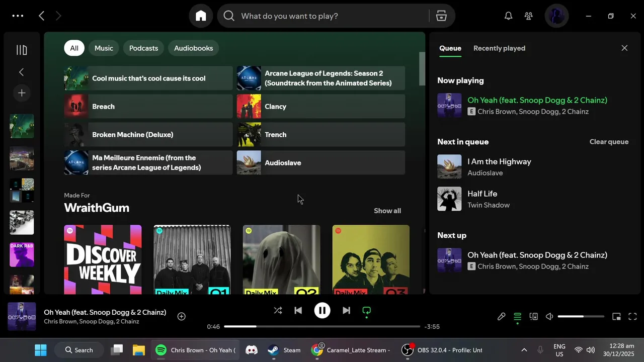Enter full screen player view
The image size is (644, 362).
(633, 316)
